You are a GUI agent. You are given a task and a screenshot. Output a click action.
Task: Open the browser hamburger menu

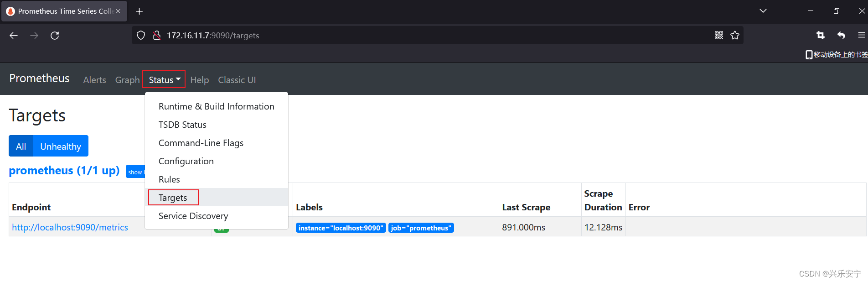(861, 35)
